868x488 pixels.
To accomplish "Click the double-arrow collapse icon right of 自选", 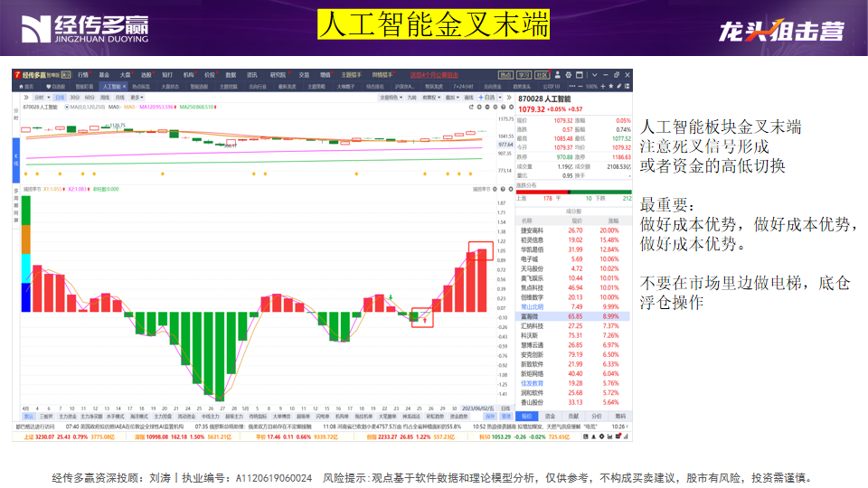I will coord(511,98).
